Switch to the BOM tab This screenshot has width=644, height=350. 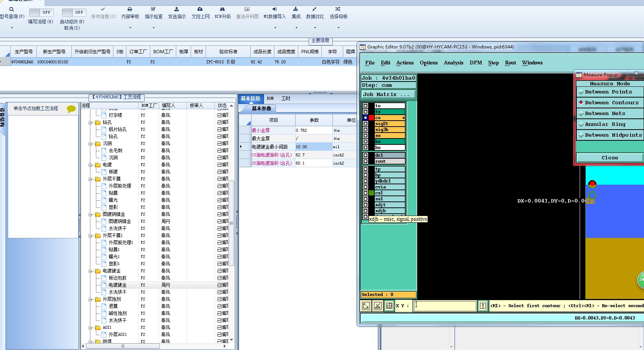click(x=270, y=99)
